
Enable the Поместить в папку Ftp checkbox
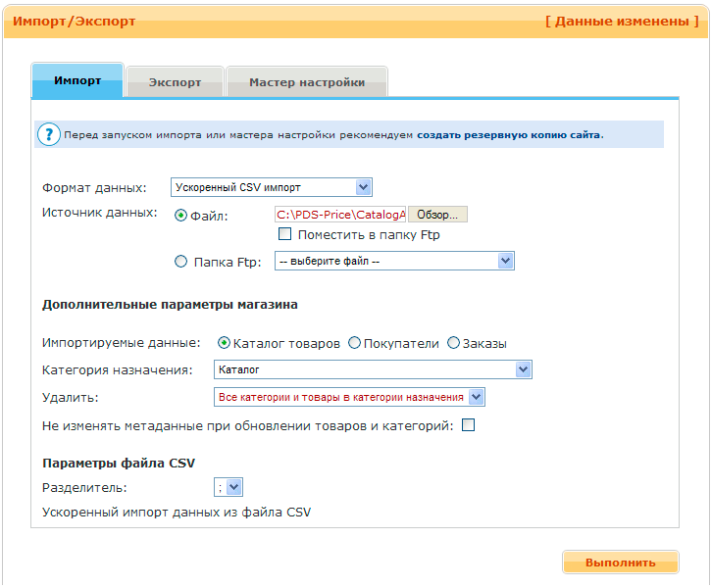click(x=285, y=234)
